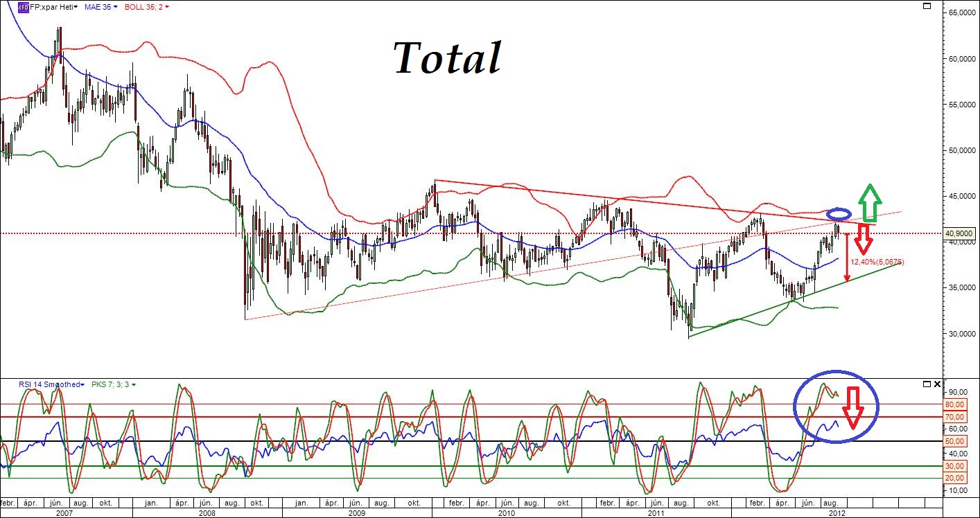
Task: Close the RSI indicator pane
Action: coord(937,384)
